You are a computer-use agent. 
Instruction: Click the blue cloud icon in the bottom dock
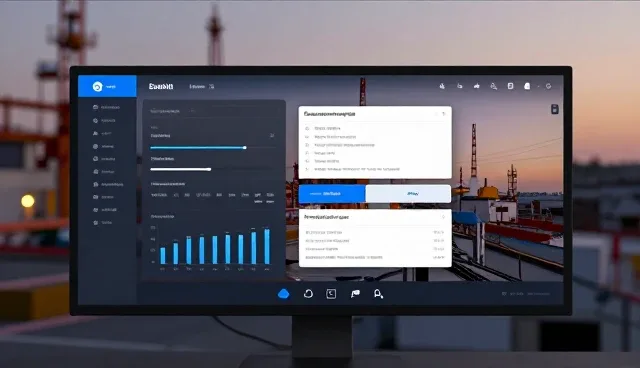(284, 294)
